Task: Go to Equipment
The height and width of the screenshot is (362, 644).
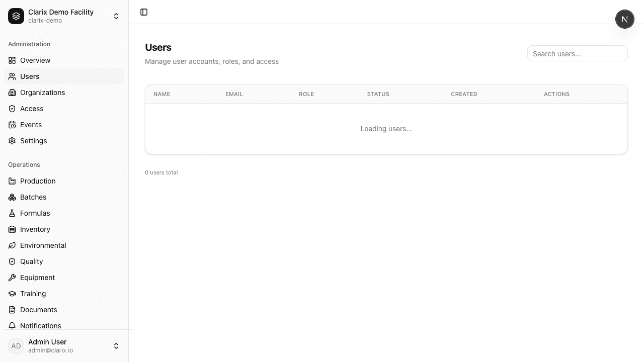Action: pos(64,278)
